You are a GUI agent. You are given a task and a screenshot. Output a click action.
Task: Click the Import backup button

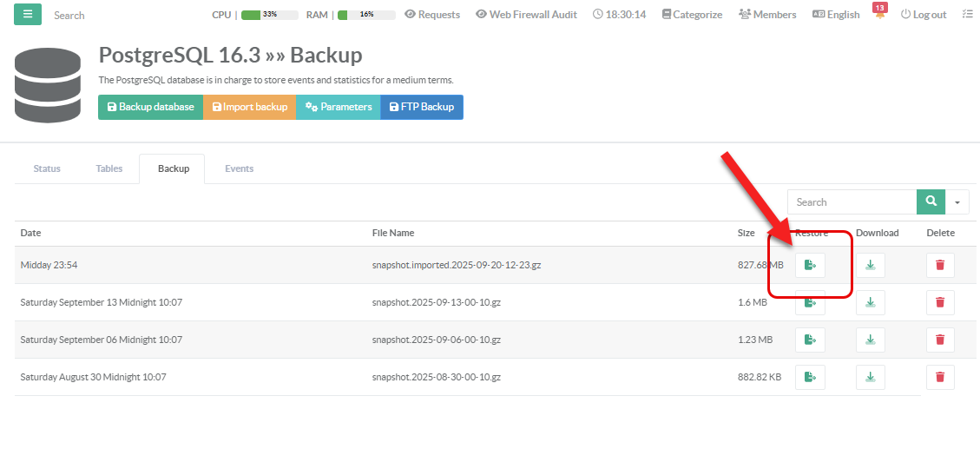point(250,107)
